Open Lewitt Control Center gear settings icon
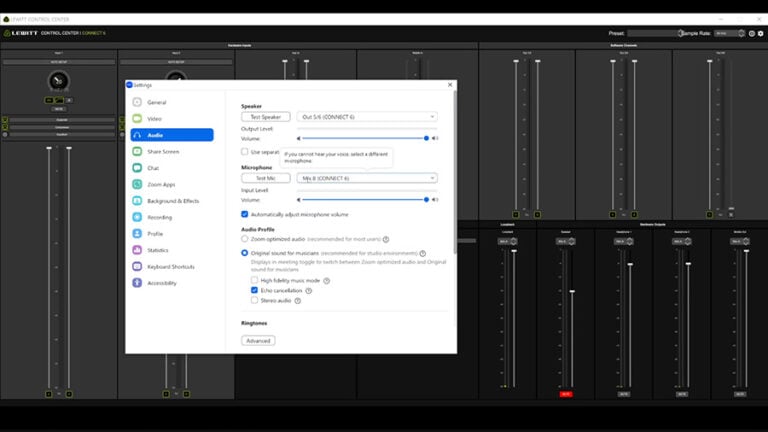The height and width of the screenshot is (432, 768). coord(761,33)
